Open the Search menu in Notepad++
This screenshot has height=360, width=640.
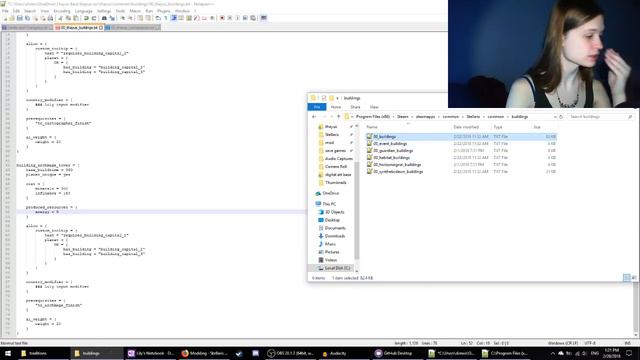click(30, 11)
